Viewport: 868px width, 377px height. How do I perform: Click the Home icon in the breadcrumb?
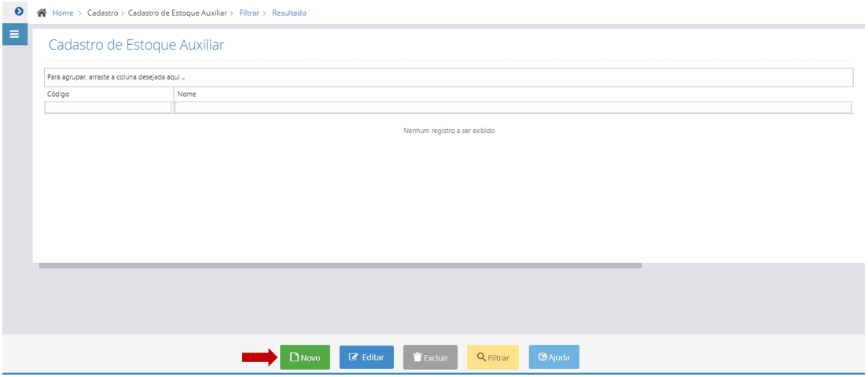pos(41,13)
